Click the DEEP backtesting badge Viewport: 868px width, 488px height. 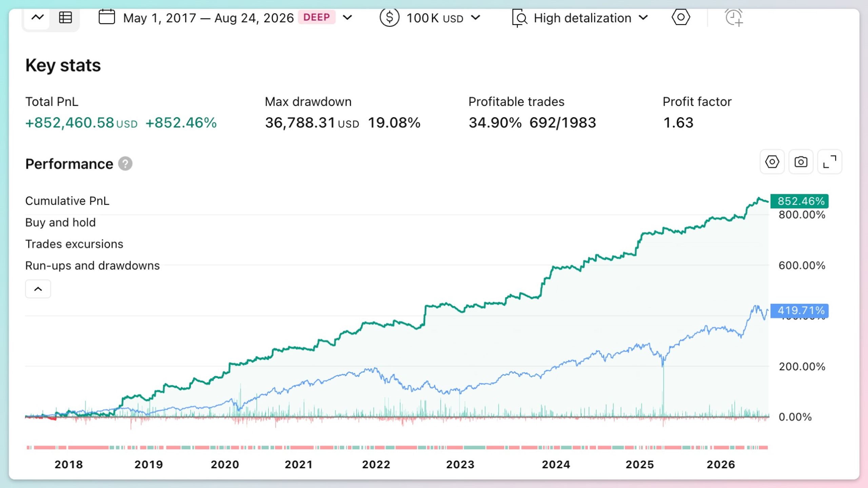317,17
